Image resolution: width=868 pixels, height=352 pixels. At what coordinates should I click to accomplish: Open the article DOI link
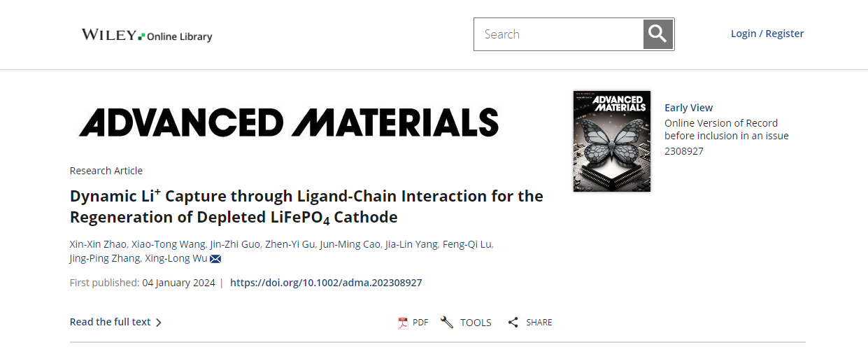pyautogui.click(x=326, y=283)
